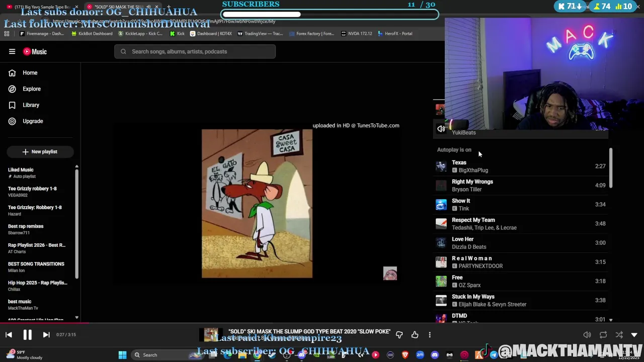Open BEST SONG TRANSITIONS playlist
Image resolution: width=644 pixels, height=362 pixels.
(38, 267)
